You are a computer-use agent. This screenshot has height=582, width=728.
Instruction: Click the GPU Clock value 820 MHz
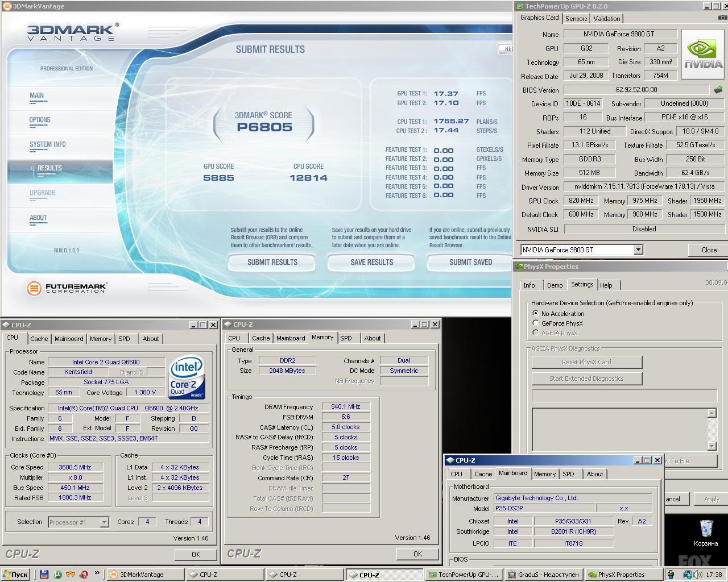click(x=581, y=201)
